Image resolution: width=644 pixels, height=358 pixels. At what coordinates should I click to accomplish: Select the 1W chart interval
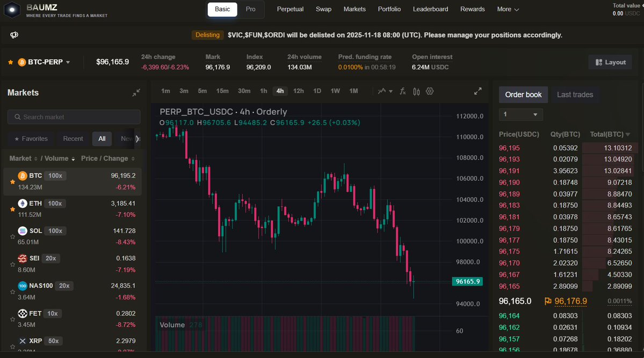click(x=335, y=91)
